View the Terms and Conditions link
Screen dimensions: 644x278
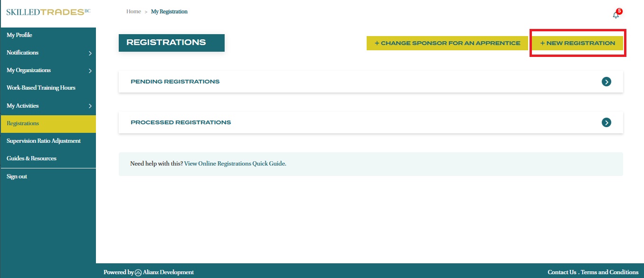tap(609, 272)
